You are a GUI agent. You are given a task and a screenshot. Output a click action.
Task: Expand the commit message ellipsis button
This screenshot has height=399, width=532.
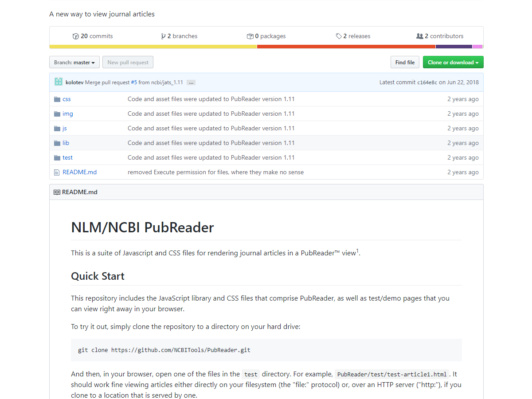tap(191, 82)
